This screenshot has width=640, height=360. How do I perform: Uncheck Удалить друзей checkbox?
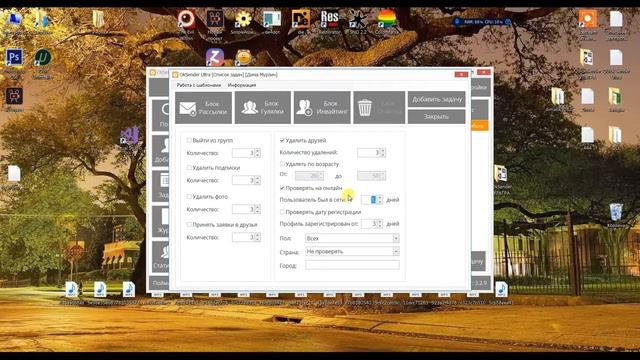pos(282,140)
